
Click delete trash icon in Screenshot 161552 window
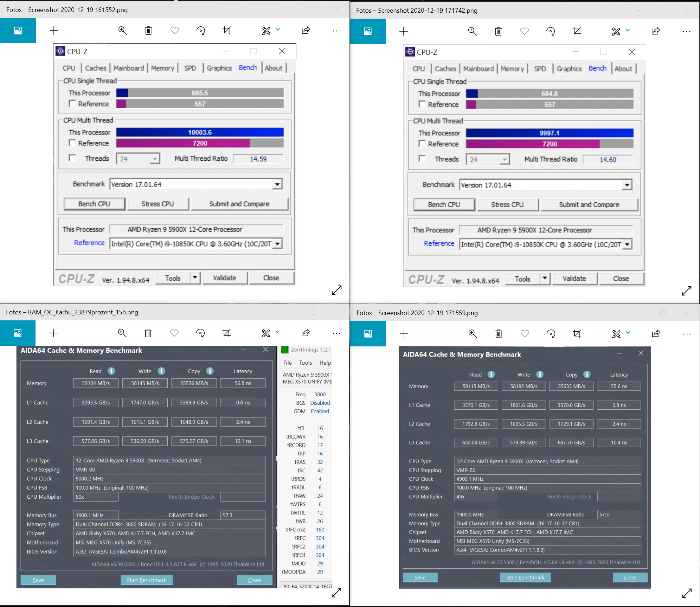pyautogui.click(x=148, y=31)
